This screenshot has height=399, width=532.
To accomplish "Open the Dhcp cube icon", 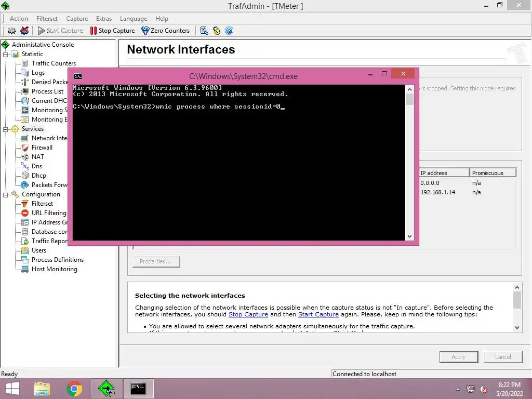I will (x=25, y=176).
